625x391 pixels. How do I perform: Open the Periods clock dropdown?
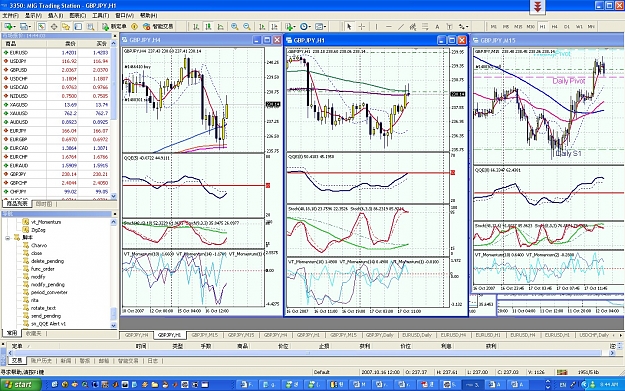tap(305, 26)
